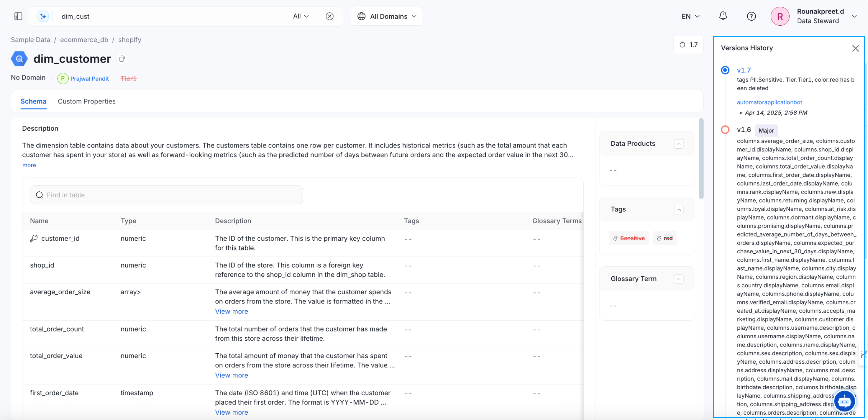Collapse the Tags section
This screenshot has width=868, height=420.
point(679,210)
